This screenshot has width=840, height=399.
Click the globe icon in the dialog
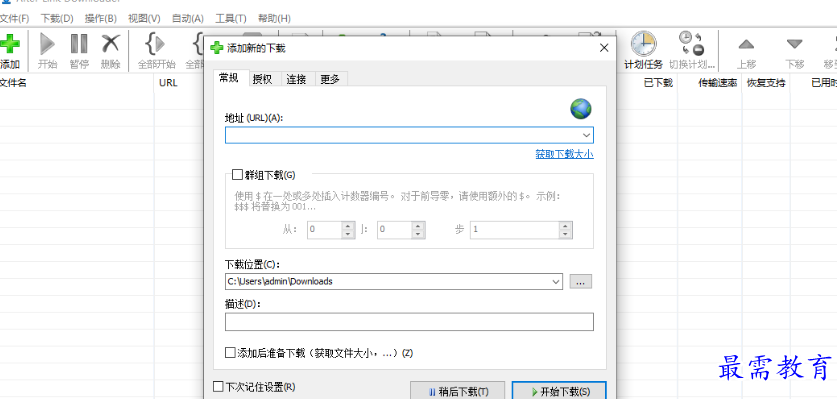tap(581, 109)
